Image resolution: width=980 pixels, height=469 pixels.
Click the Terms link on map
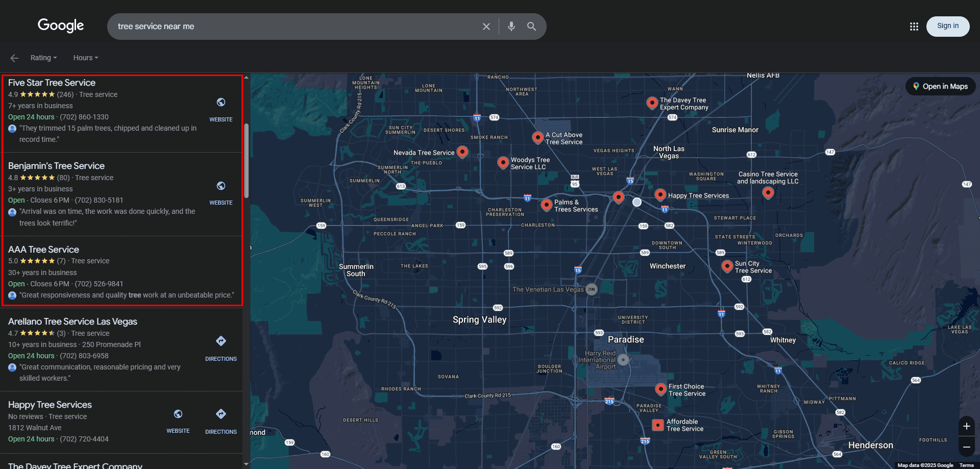(x=966, y=465)
